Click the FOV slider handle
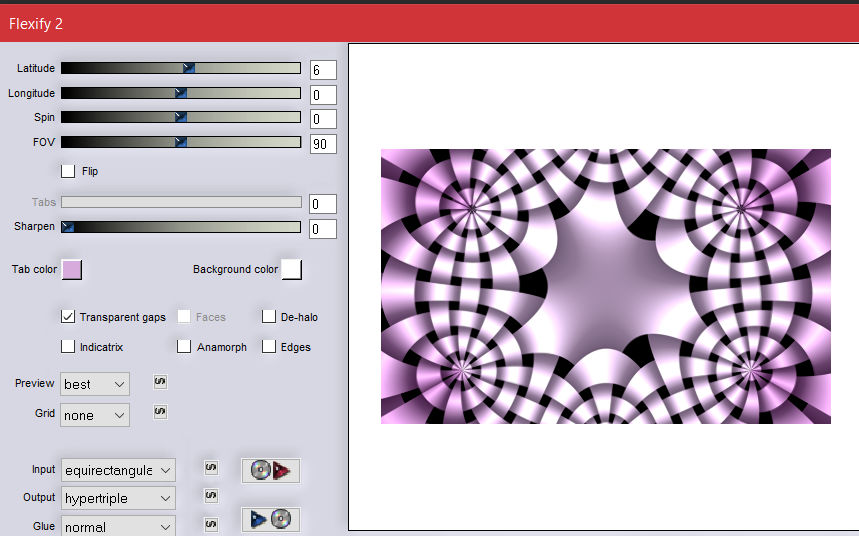Screen dimensions: 859x536 point(181,142)
